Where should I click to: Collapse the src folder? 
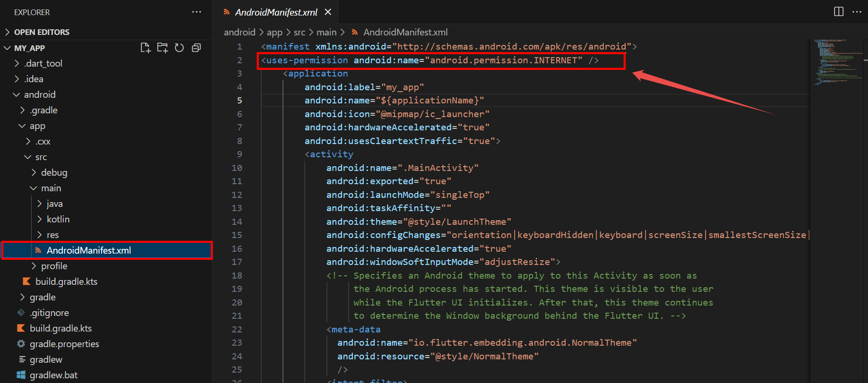pos(28,157)
